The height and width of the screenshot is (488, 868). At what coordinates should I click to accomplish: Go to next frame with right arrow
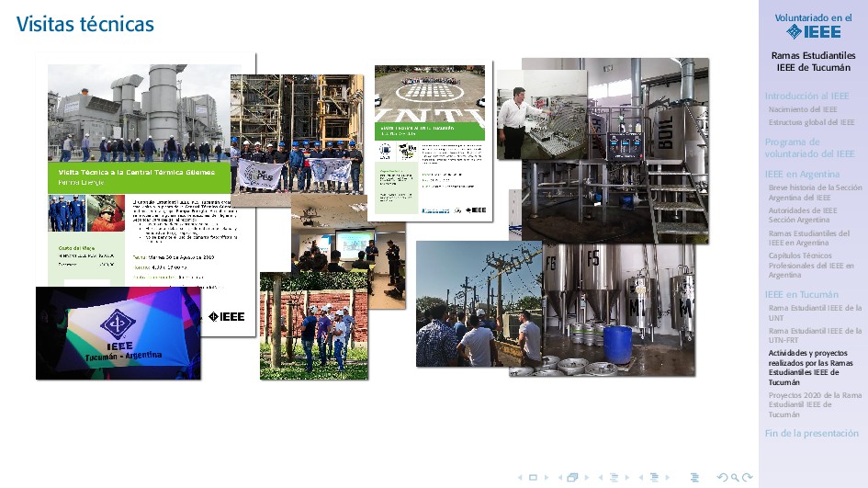click(587, 477)
